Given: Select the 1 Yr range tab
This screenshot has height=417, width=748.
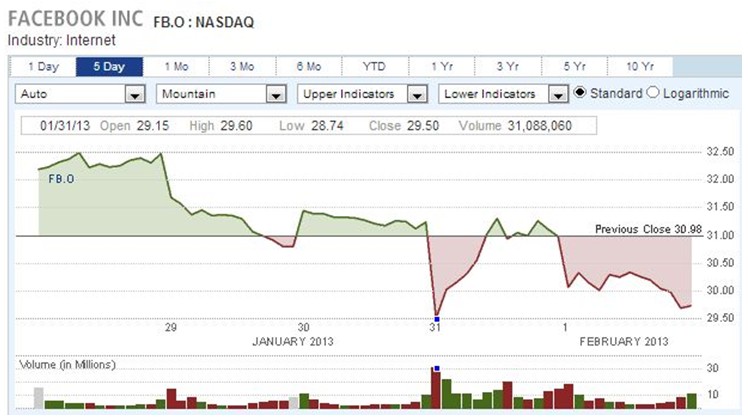Looking at the screenshot, I should pyautogui.click(x=441, y=66).
